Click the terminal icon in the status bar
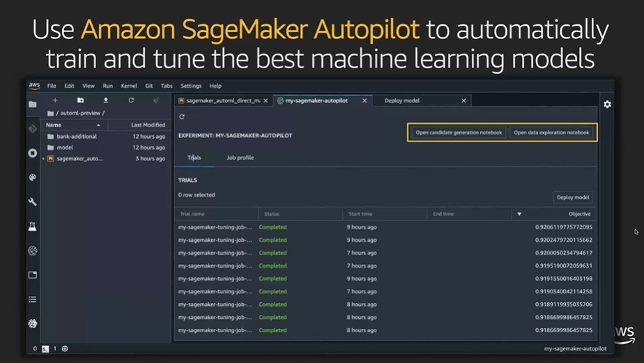 (45, 348)
